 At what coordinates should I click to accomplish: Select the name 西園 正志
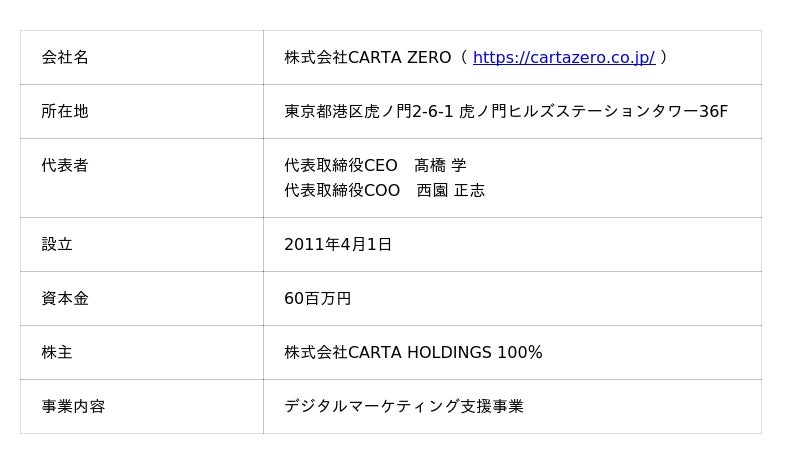450,191
